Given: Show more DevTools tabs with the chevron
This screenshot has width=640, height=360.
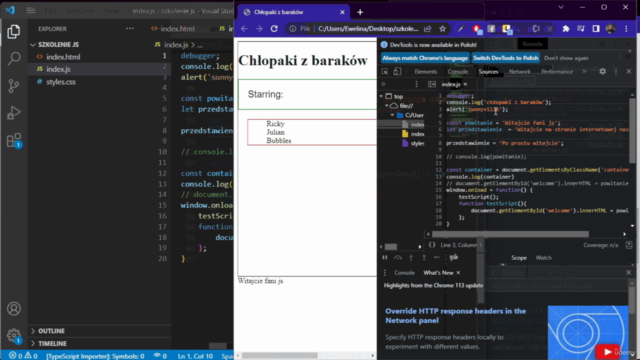Looking at the screenshot, I should (584, 71).
